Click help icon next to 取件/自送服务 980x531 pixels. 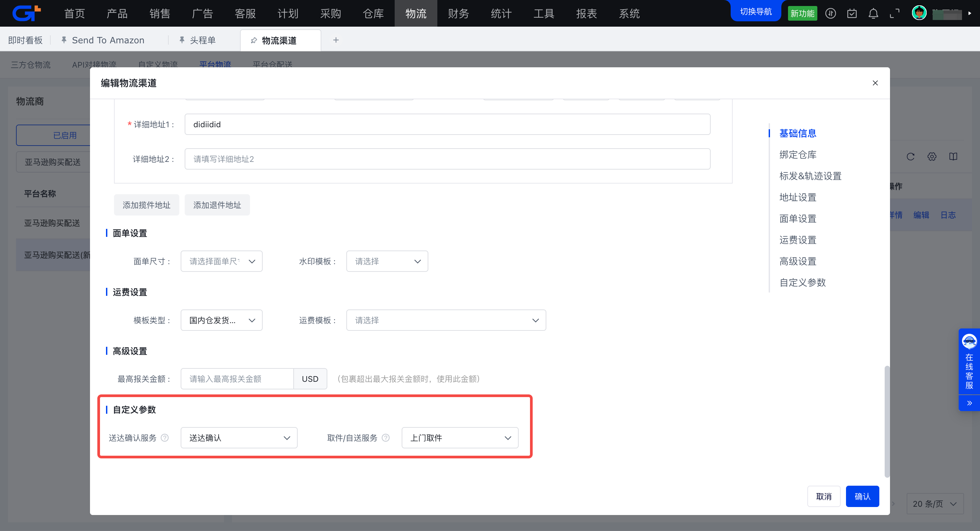pyautogui.click(x=385, y=438)
